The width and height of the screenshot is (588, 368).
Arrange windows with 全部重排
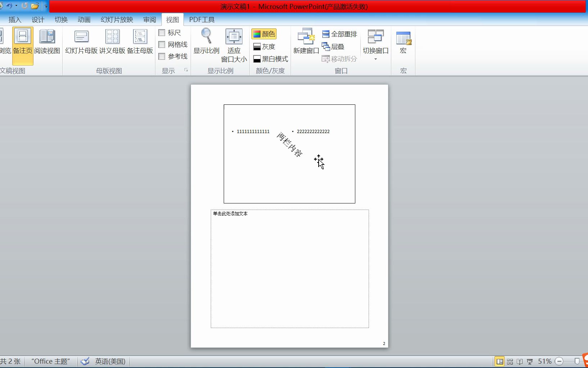pyautogui.click(x=339, y=34)
